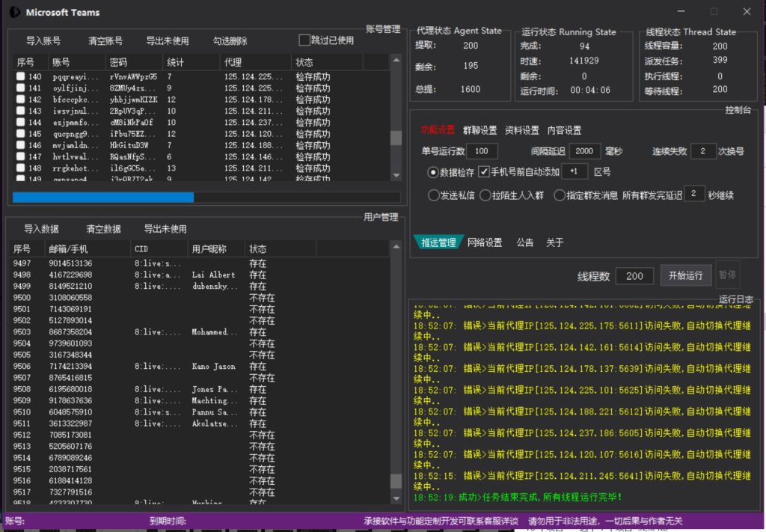Go to the 公告 tab
The height and width of the screenshot is (532, 766).
click(525, 242)
